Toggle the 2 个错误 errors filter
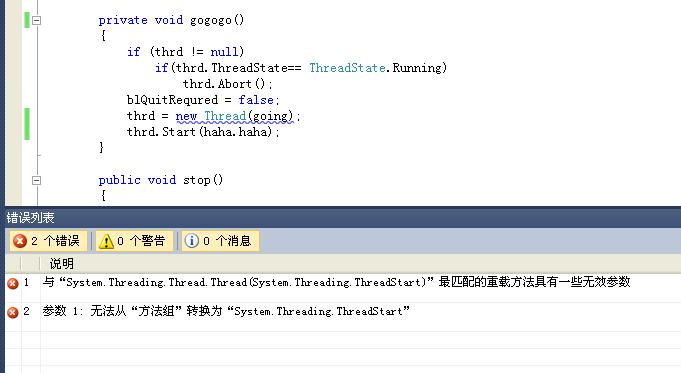This screenshot has width=681, height=373. pos(48,241)
